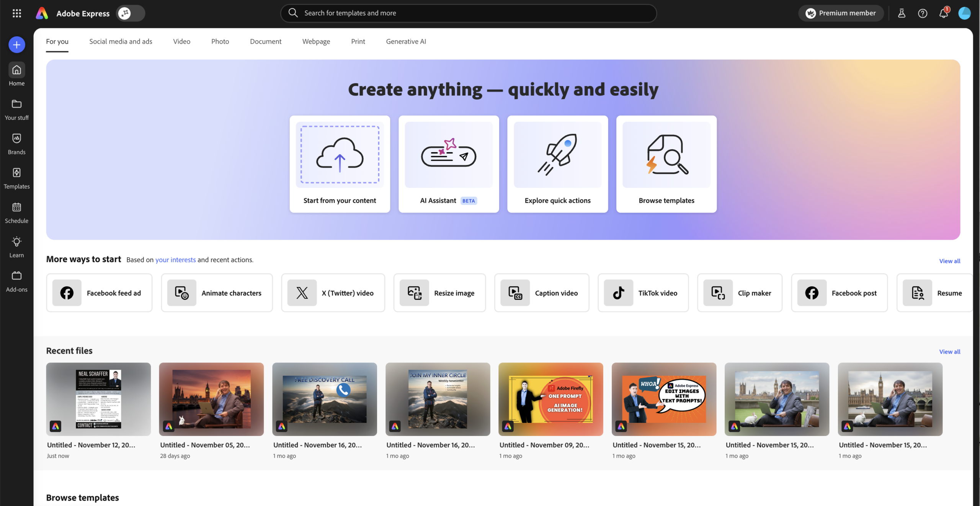
Task: Open the AI Assistant BETA card
Action: pos(448,164)
